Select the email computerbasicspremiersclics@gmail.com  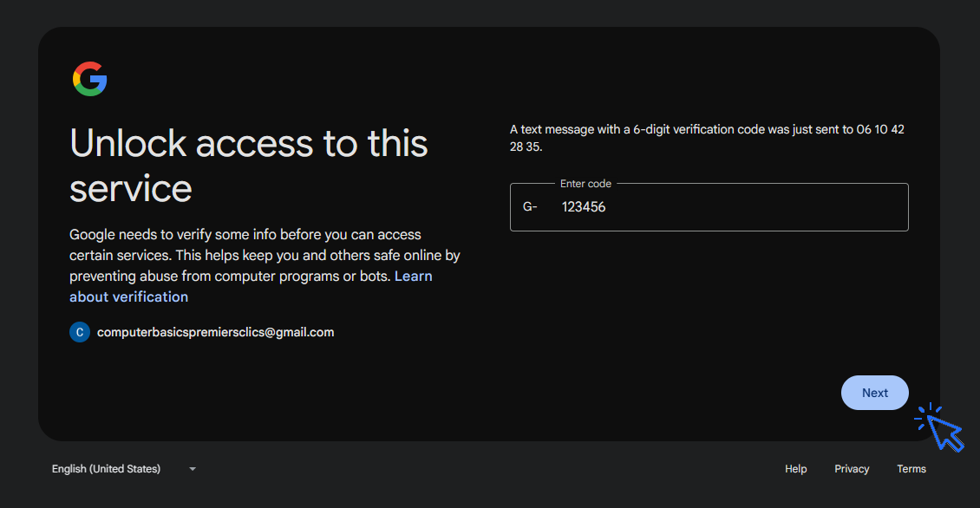(215, 331)
